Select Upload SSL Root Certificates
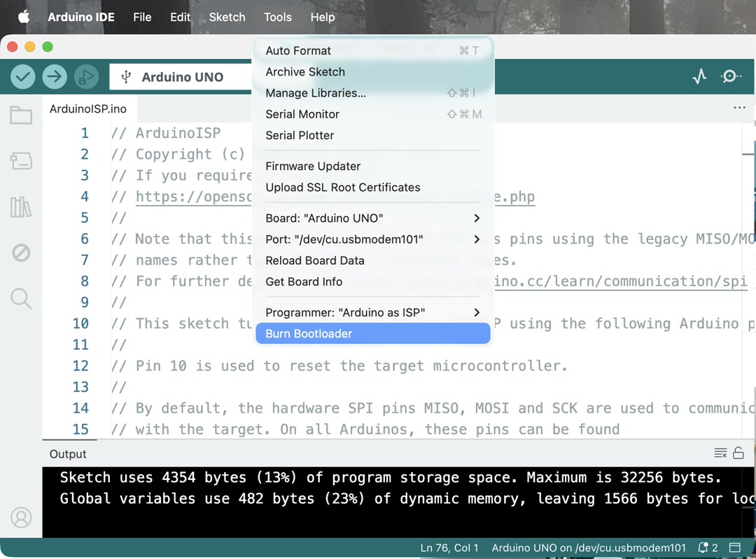 (373, 187)
